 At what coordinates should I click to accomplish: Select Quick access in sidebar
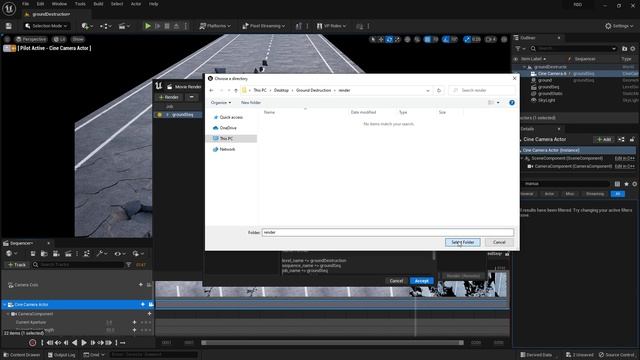(231, 117)
